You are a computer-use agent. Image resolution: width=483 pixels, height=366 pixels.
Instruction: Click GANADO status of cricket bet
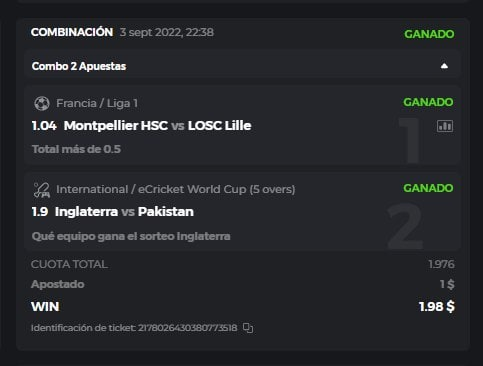point(428,188)
